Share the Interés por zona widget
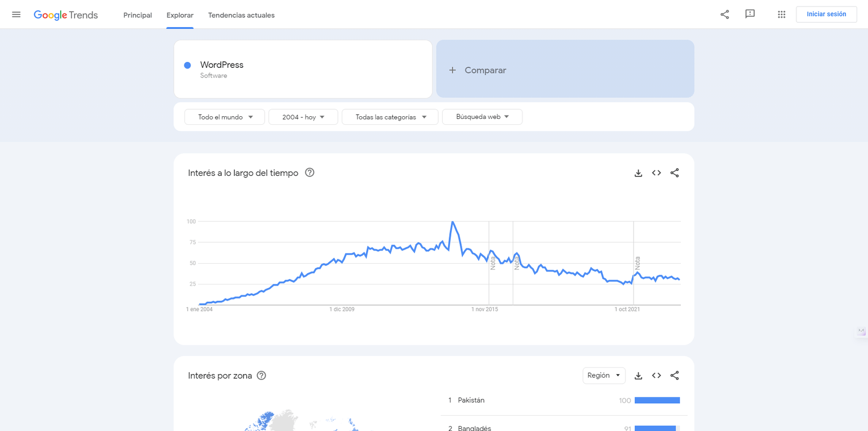Image resolution: width=868 pixels, height=431 pixels. pyautogui.click(x=674, y=376)
